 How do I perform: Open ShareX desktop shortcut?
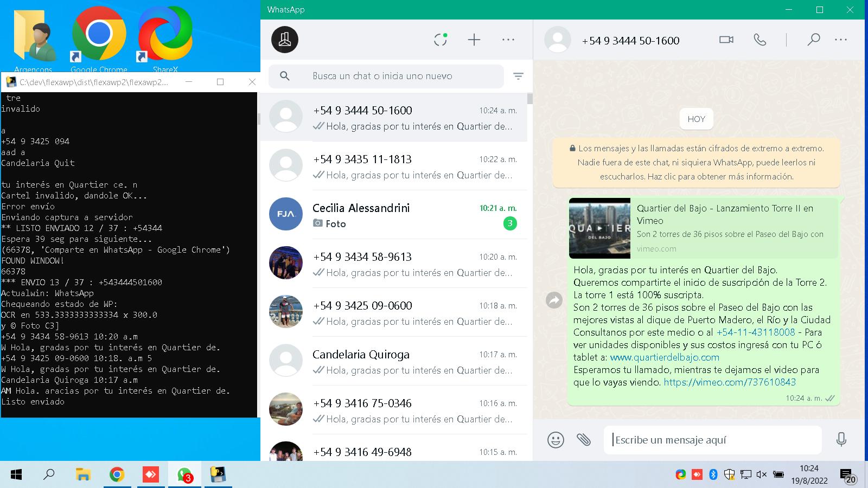pos(165,39)
